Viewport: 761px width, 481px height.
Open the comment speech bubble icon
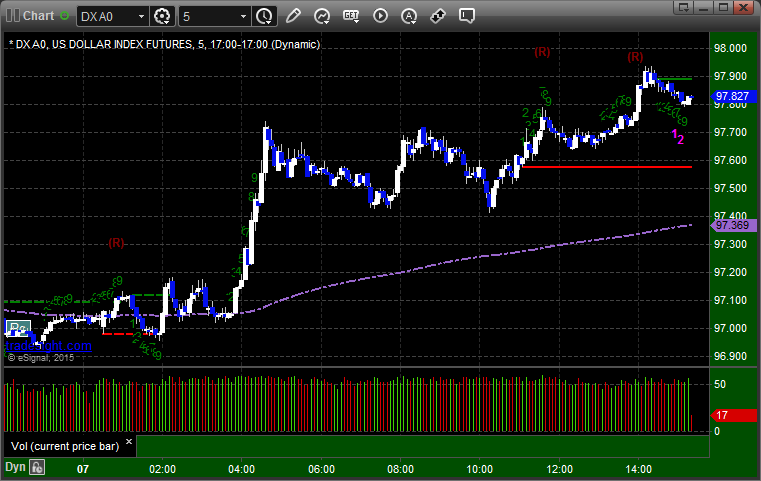466,16
